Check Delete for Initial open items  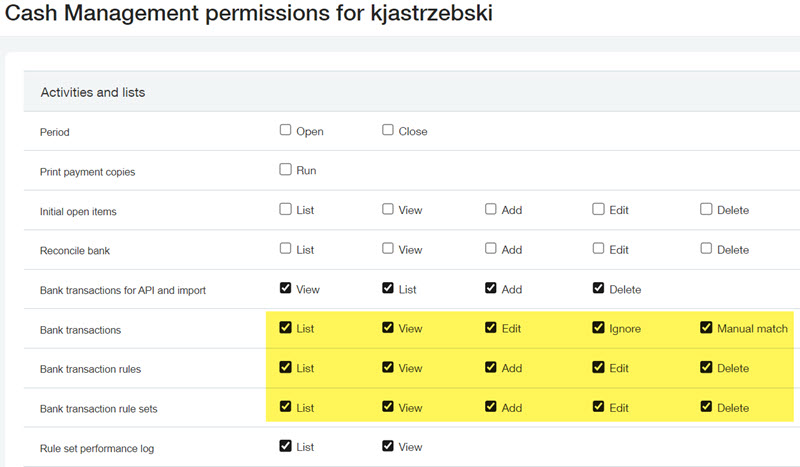tap(706, 209)
